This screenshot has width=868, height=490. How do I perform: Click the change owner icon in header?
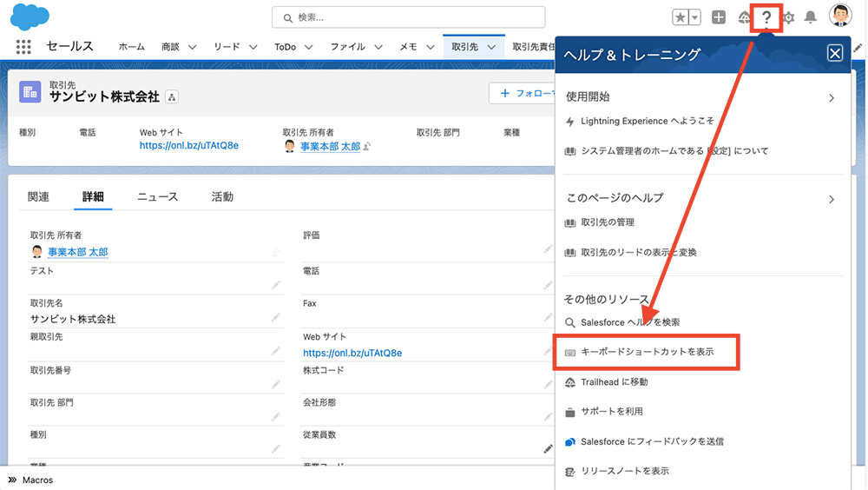coord(366,146)
